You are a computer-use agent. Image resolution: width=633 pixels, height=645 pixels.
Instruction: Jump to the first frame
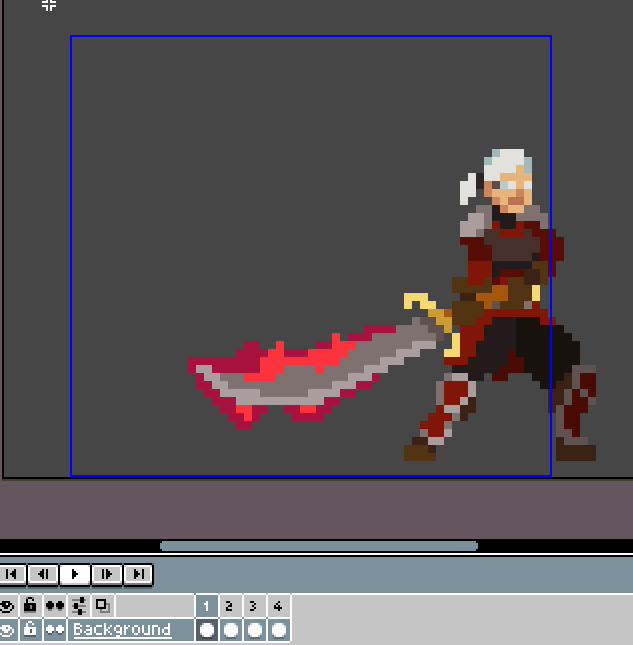[x=12, y=574]
